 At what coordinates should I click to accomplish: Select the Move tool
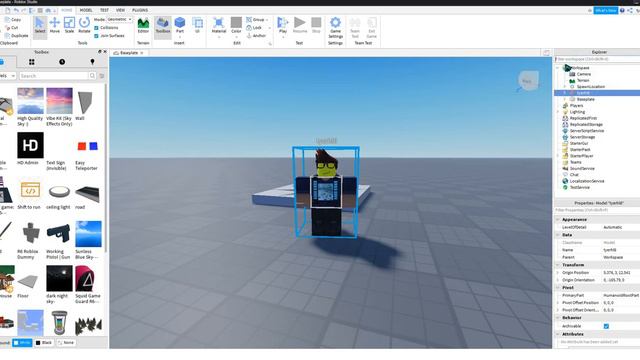[54, 25]
